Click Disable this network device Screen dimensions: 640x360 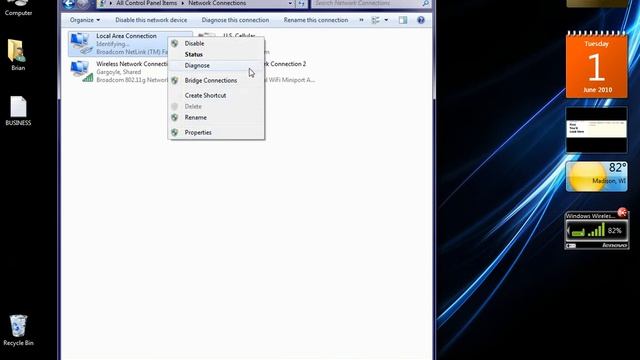click(151, 20)
